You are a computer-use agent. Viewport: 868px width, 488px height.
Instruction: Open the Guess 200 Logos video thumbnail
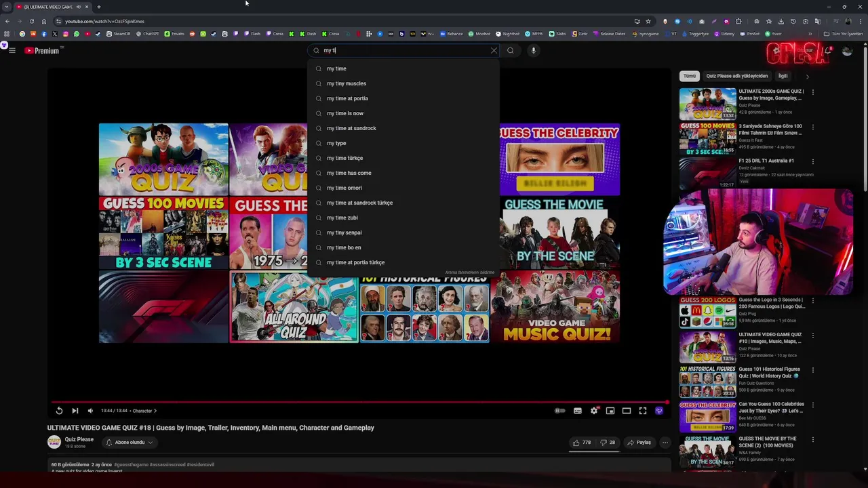tap(707, 312)
